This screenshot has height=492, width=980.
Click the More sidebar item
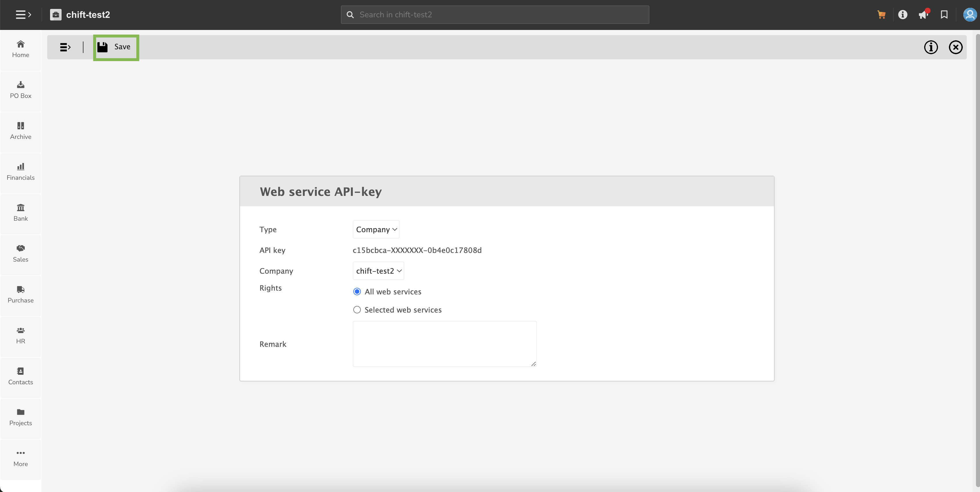pyautogui.click(x=20, y=458)
